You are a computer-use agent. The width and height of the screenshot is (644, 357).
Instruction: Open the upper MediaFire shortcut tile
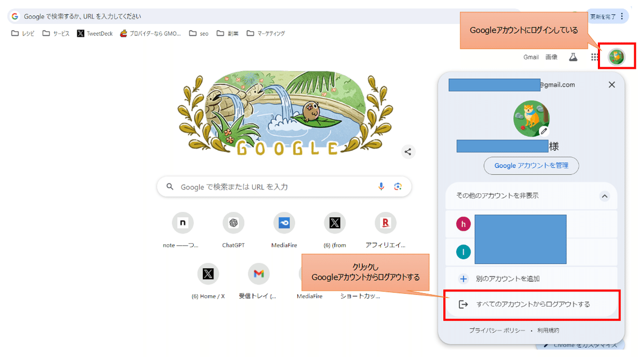[284, 231]
